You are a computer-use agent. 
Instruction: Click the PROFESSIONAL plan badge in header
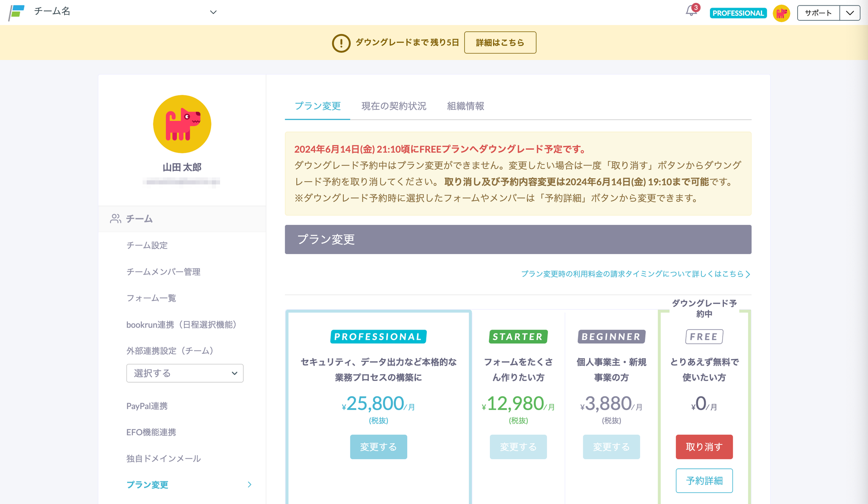point(738,13)
